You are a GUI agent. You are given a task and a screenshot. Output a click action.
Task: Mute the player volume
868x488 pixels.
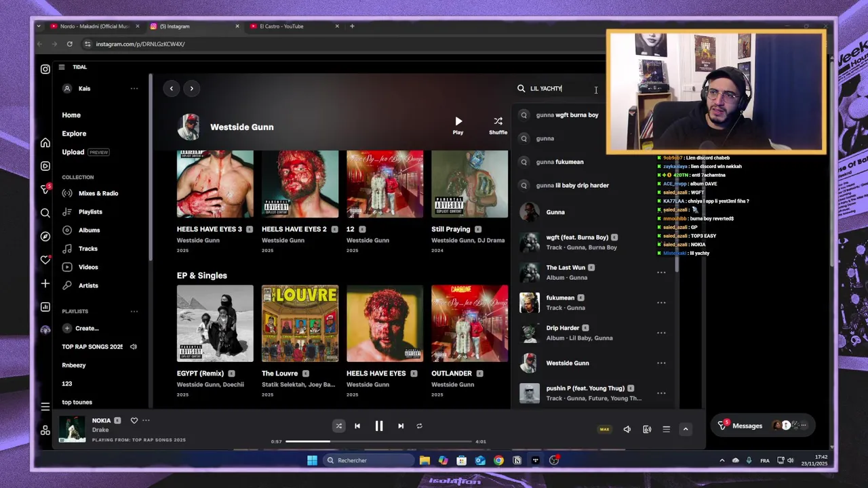(627, 429)
